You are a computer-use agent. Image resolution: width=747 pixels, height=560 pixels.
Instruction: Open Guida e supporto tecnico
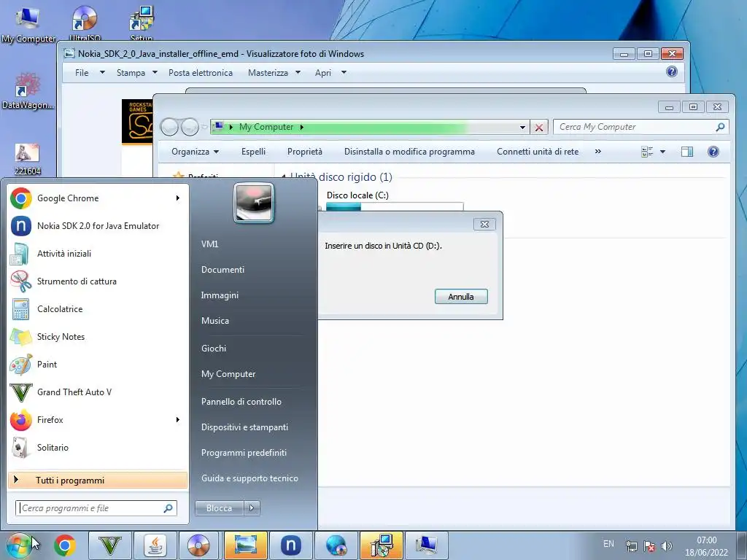tap(249, 478)
